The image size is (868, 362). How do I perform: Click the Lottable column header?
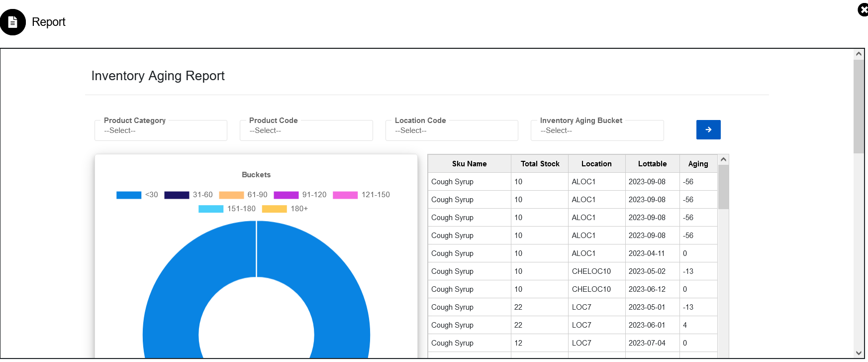coord(652,164)
